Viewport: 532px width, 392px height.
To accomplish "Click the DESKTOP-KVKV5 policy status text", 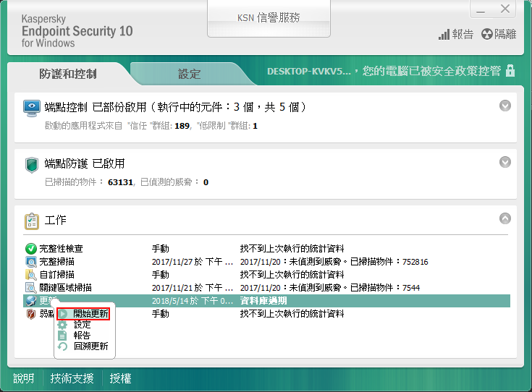I will point(384,71).
